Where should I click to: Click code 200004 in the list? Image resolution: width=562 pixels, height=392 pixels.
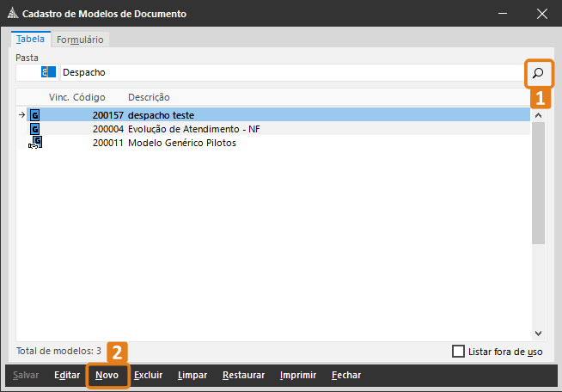[108, 129]
